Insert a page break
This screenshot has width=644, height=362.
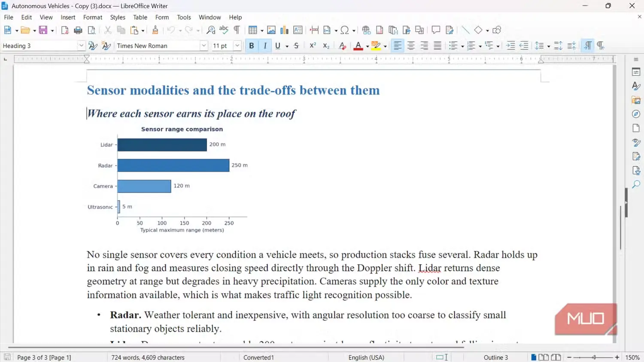(x=314, y=30)
